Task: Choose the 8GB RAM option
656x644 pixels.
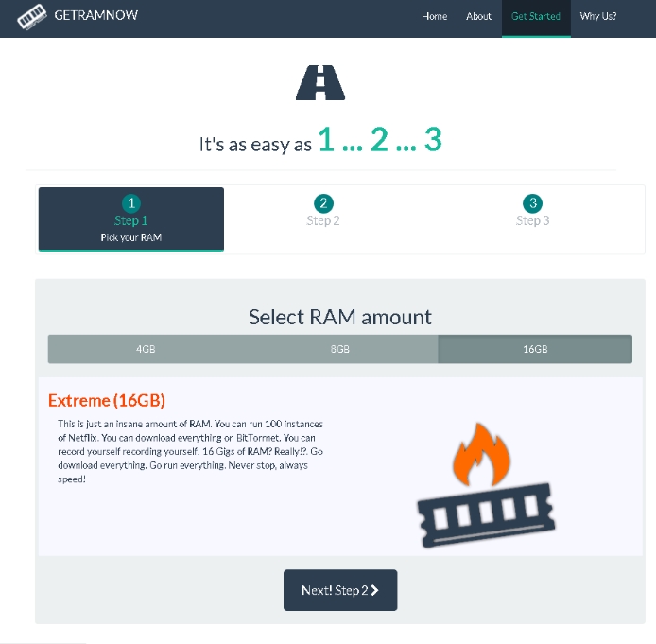Action: (x=340, y=349)
